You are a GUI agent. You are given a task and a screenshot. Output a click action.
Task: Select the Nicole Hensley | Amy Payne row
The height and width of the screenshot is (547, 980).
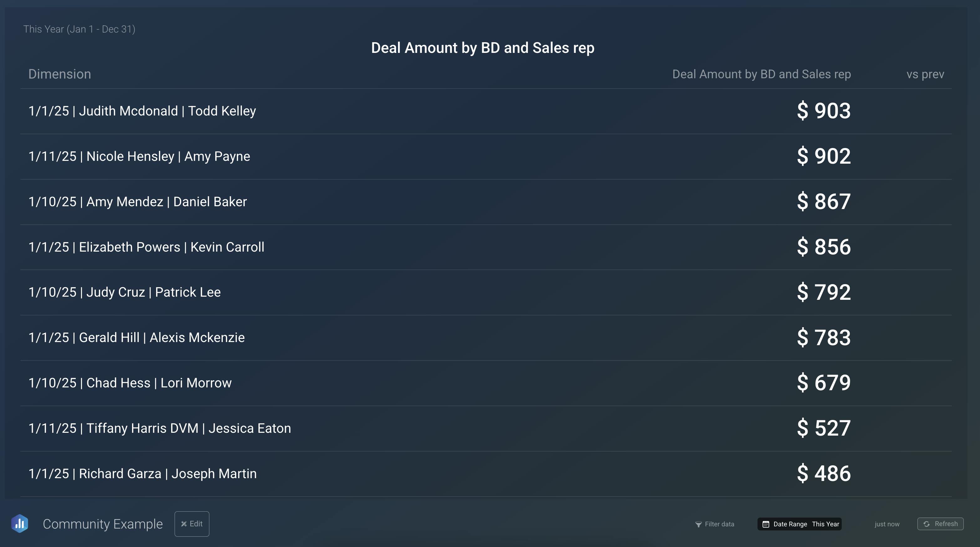[x=139, y=156]
